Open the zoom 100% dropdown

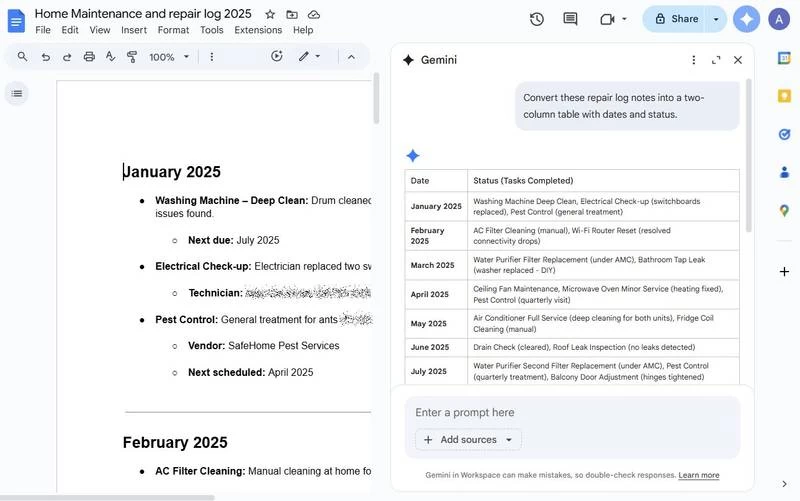click(169, 57)
